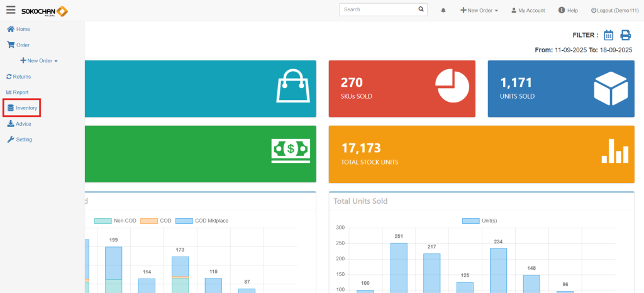Click the box icon in Units Sold
Viewport: 644px width, 293px height.
(x=611, y=87)
